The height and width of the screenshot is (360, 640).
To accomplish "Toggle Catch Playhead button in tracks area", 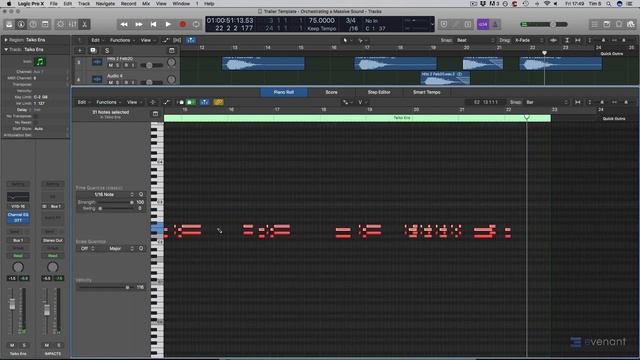I will pyautogui.click(x=191, y=40).
